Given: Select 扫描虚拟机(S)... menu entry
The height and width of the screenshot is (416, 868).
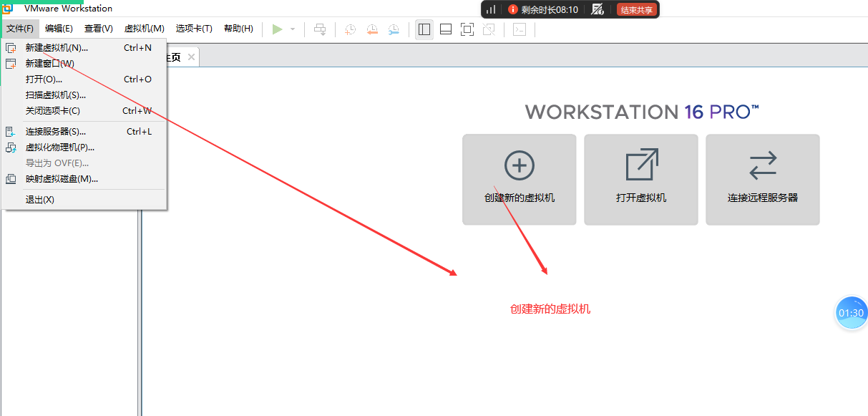Looking at the screenshot, I should click(84, 95).
